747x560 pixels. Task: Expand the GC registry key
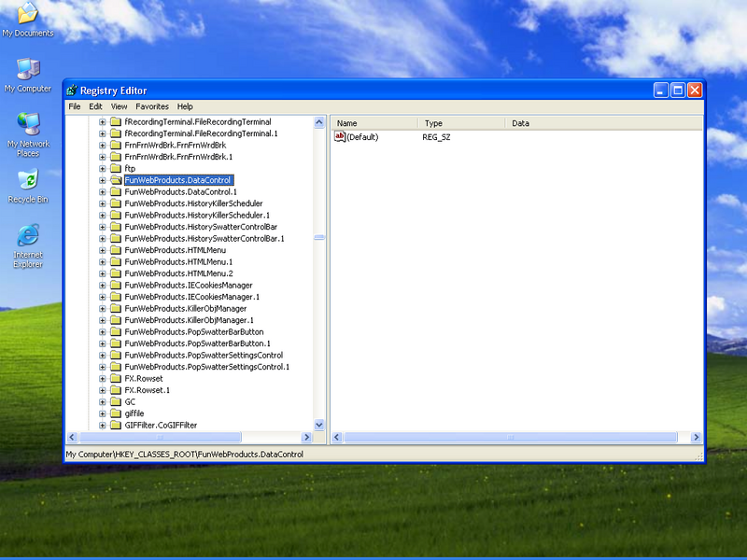coord(103,402)
